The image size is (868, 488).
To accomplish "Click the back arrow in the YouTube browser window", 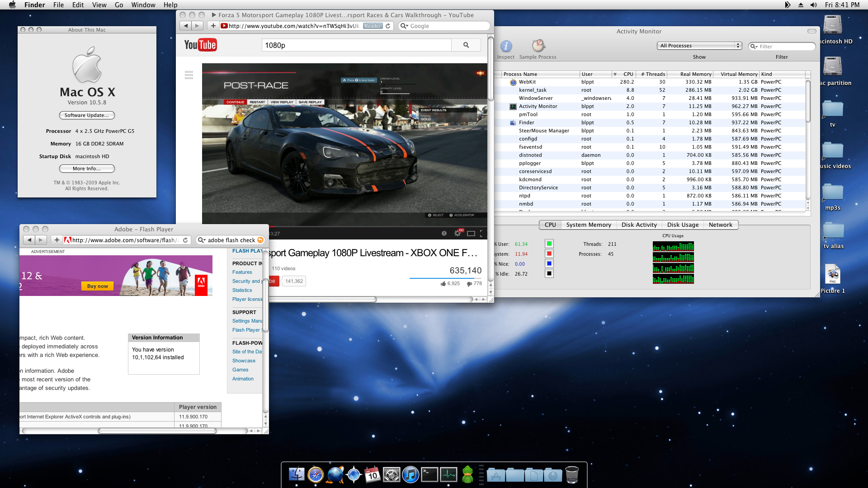I will point(185,26).
